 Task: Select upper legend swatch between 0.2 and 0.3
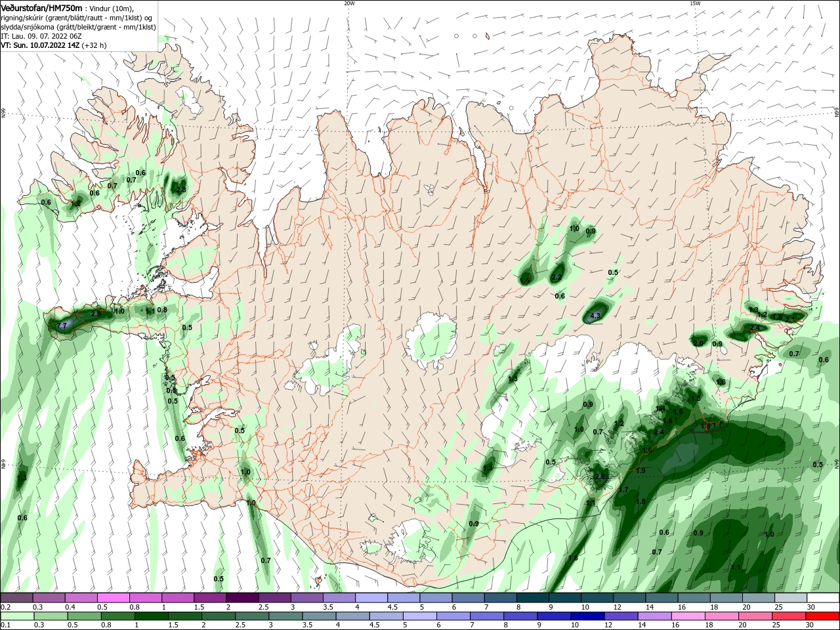click(16, 598)
